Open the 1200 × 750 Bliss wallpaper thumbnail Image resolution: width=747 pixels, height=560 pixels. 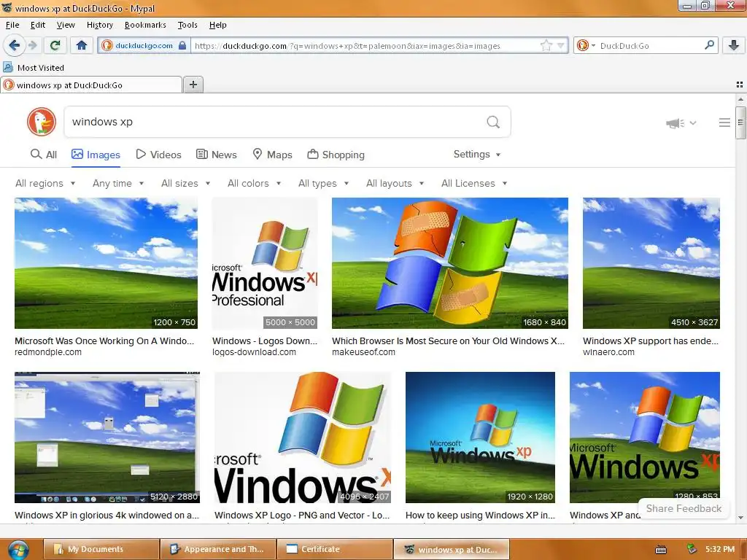(x=106, y=262)
